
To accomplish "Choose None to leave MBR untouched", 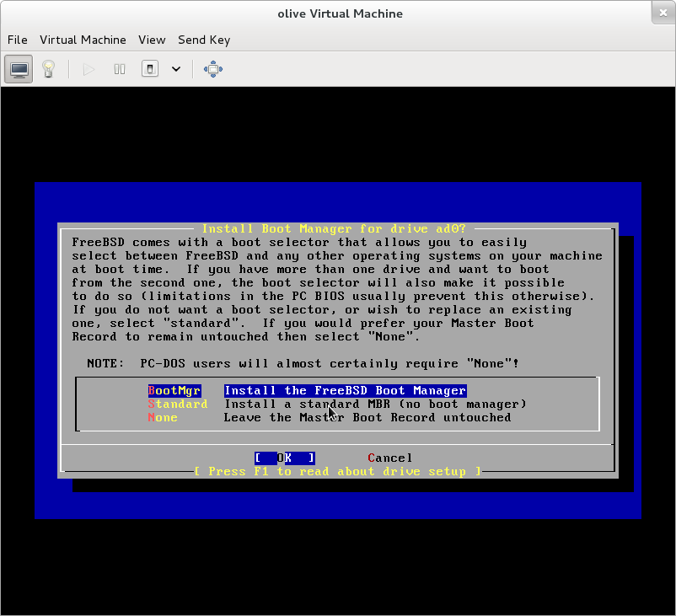I will [163, 418].
